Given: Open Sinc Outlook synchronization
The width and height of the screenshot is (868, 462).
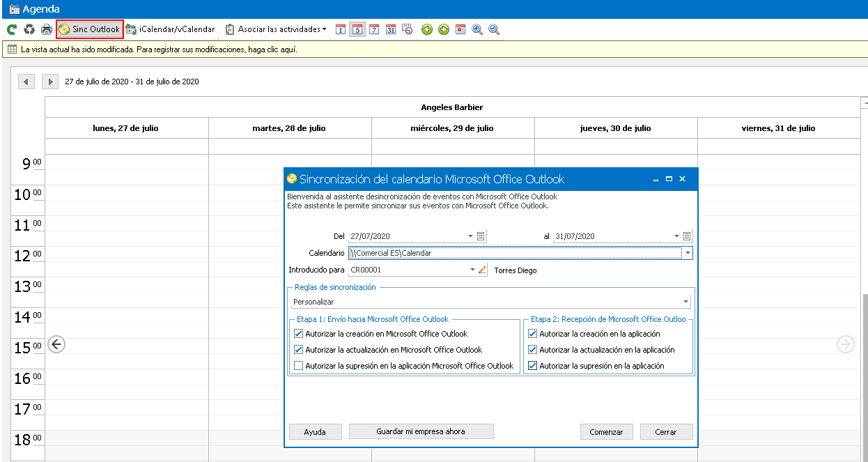Looking at the screenshot, I should pyautogui.click(x=90, y=29).
